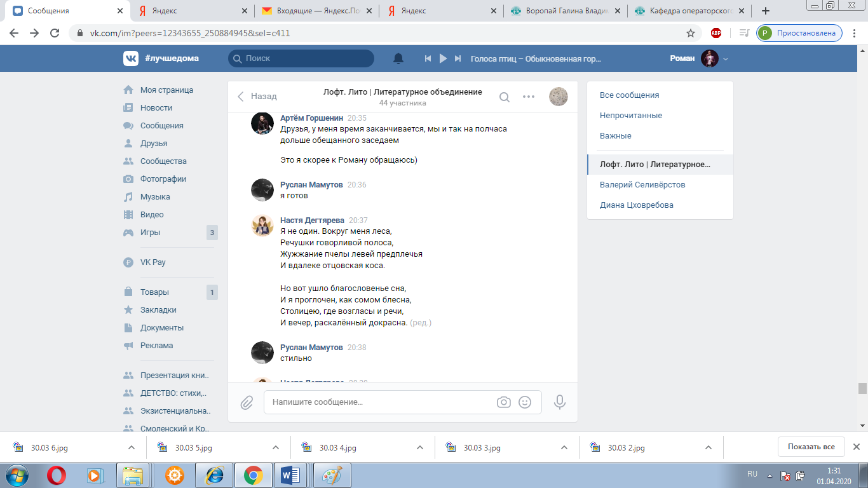This screenshot has height=488, width=868.
Task: Reload the page with Chrome refresh button
Action: pyautogui.click(x=55, y=33)
